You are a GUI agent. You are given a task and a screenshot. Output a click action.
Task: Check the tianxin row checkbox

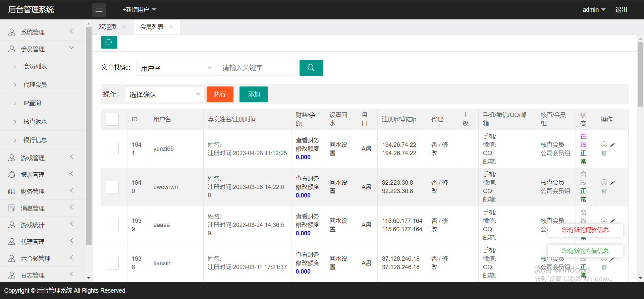click(112, 263)
